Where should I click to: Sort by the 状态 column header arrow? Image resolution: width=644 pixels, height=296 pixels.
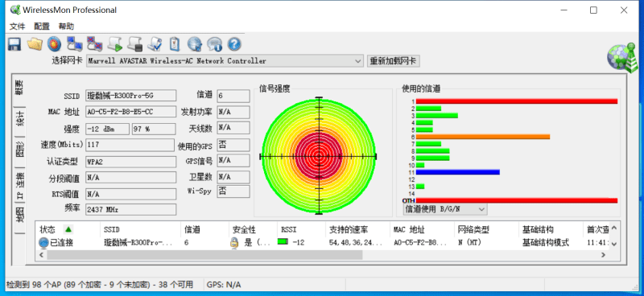click(x=68, y=229)
